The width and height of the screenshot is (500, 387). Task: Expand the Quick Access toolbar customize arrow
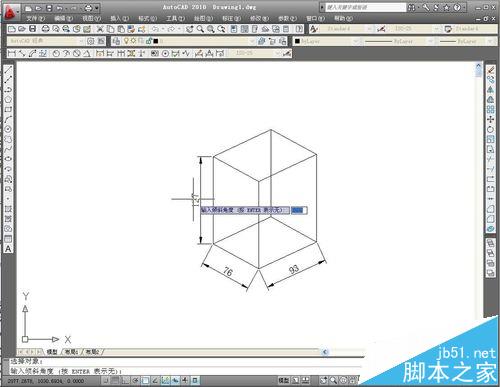coord(97,8)
